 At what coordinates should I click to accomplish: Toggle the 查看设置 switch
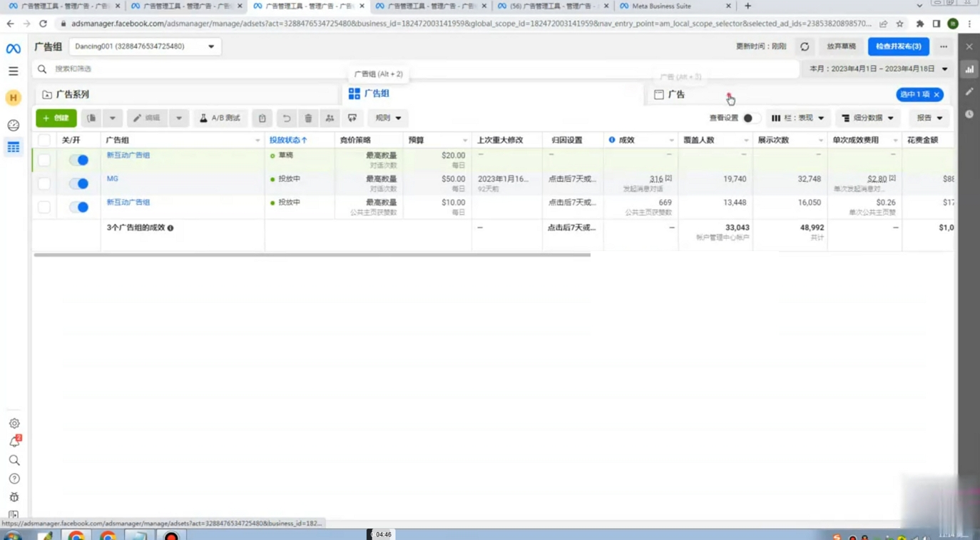(x=750, y=118)
